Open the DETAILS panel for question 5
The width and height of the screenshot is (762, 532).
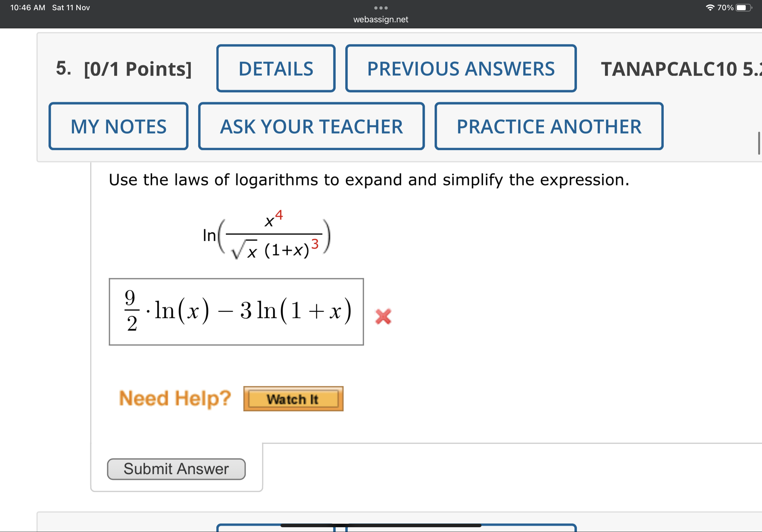[x=276, y=68]
